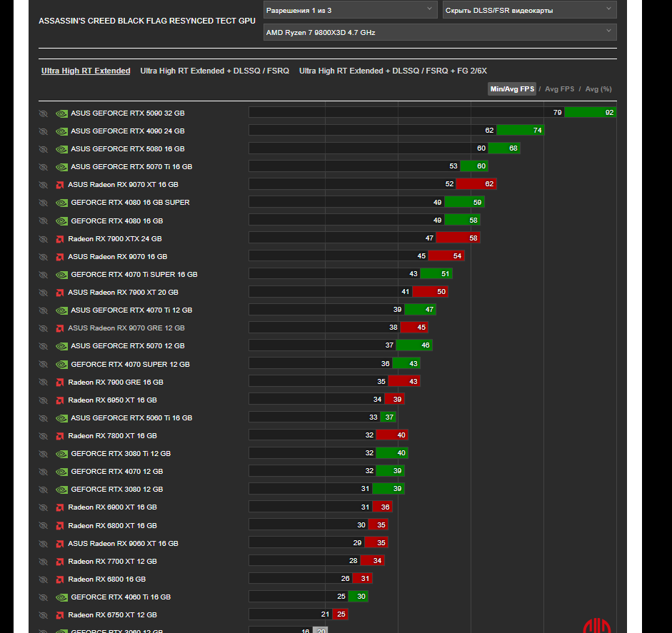The height and width of the screenshot is (633, 672).
Task: Switch to Ultra High RT Extended + DLSSQ / FSRQ tab
Action: pos(215,71)
